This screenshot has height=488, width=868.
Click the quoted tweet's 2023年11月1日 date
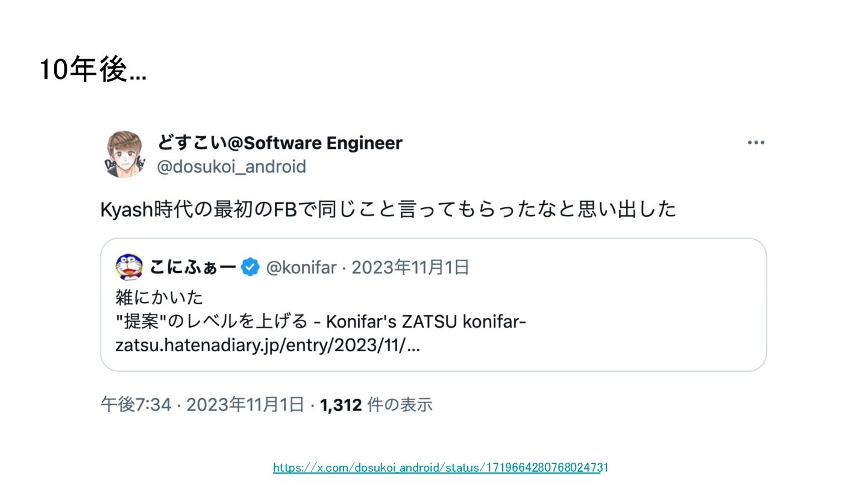point(410,267)
